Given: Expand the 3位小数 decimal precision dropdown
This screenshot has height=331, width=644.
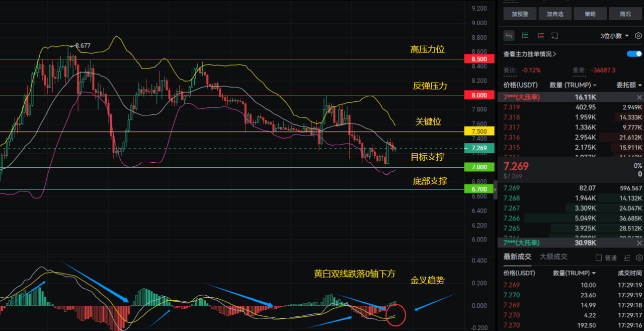Looking at the screenshot, I should [x=614, y=36].
